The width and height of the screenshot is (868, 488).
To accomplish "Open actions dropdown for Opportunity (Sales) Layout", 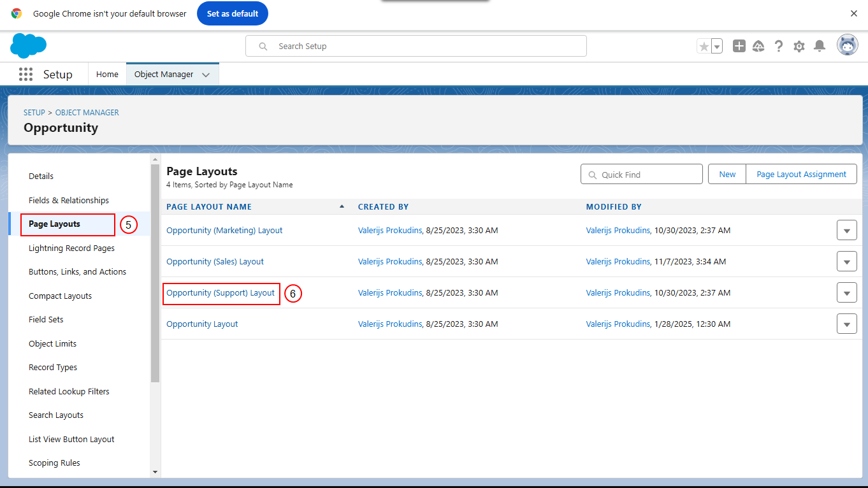I will point(846,261).
